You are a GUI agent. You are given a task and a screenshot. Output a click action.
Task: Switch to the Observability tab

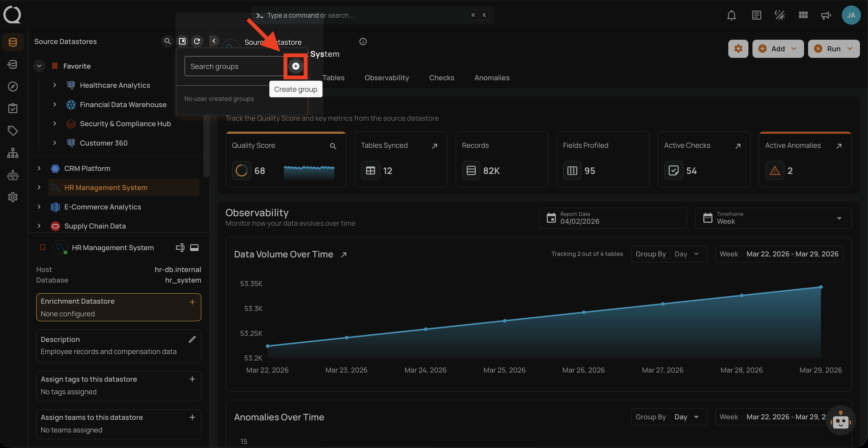coord(386,78)
